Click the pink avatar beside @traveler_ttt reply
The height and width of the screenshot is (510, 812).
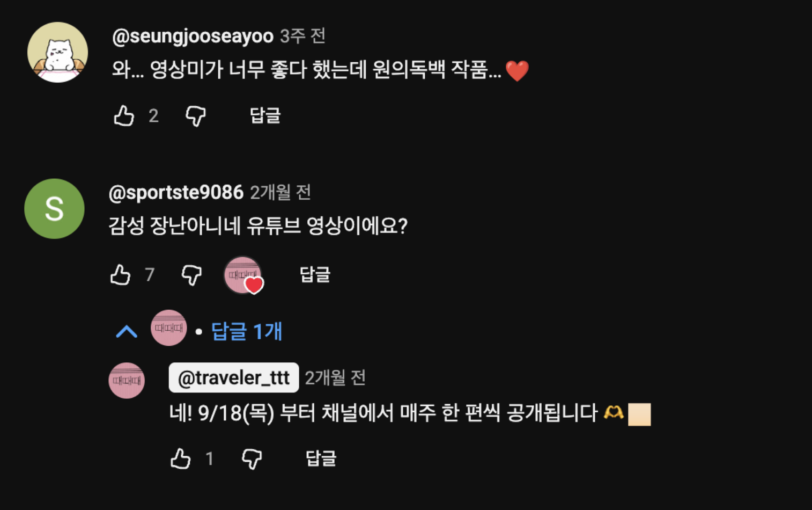coord(127,381)
